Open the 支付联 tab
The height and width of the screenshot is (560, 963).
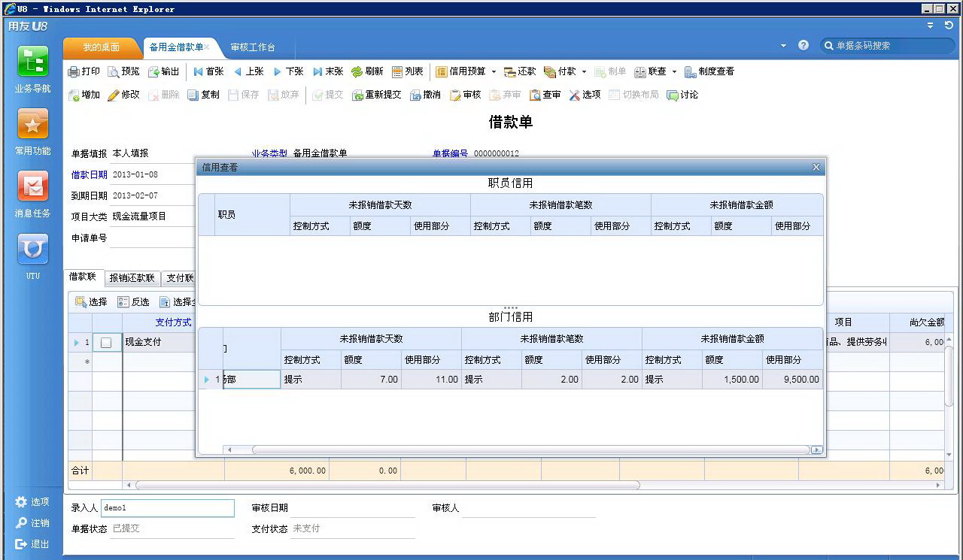[180, 278]
